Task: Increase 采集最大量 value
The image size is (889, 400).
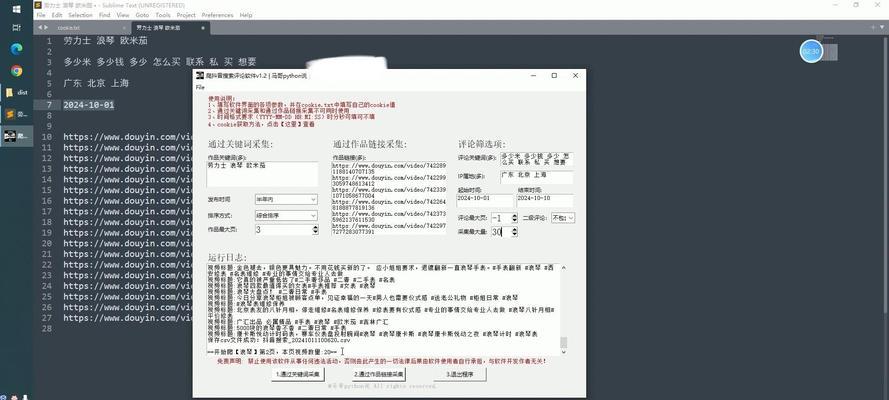Action: (514, 229)
